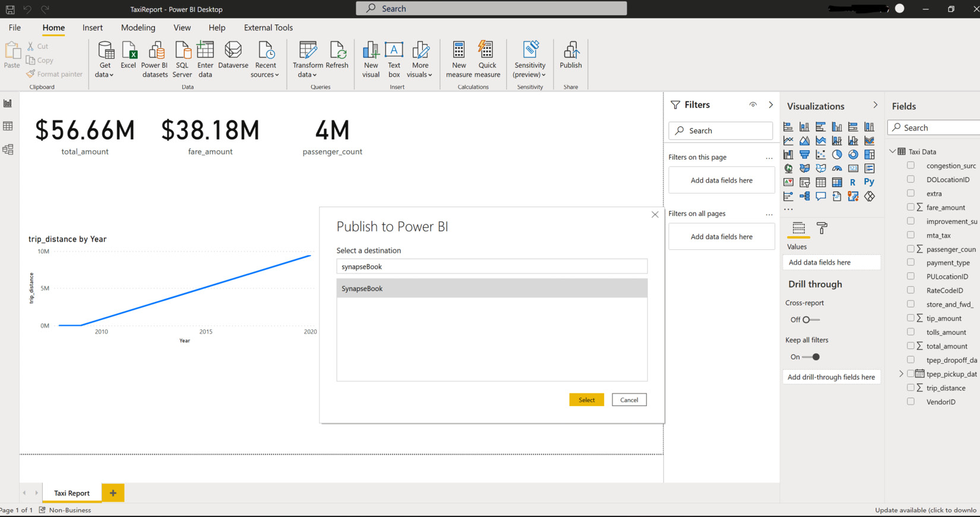Click the Filters pane search box
980x517 pixels.
[x=720, y=131]
